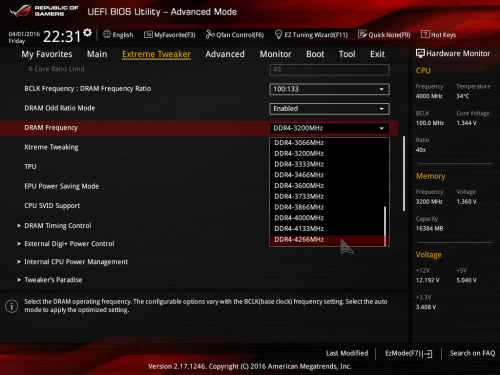Click the 4-Core Ratio Limit field

click(329, 70)
